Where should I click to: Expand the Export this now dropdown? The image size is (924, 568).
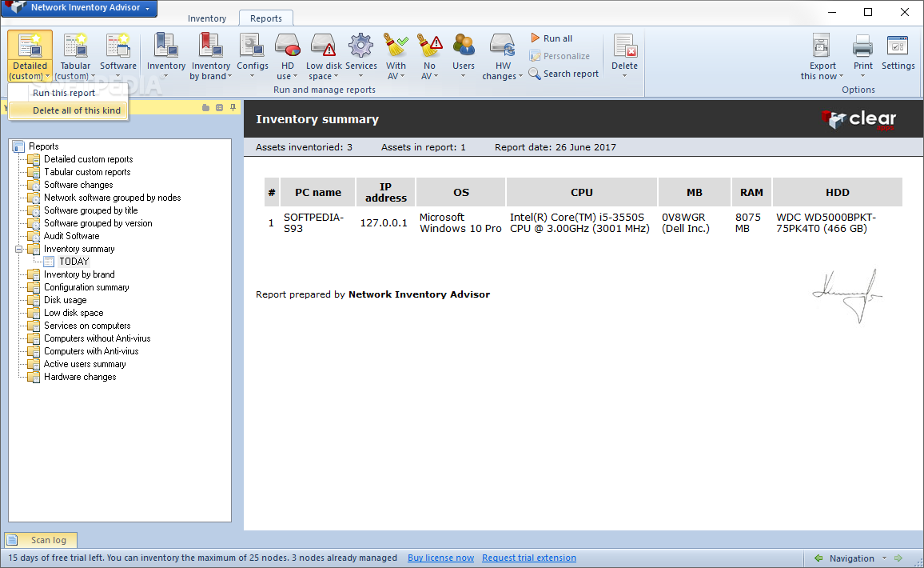(x=841, y=77)
